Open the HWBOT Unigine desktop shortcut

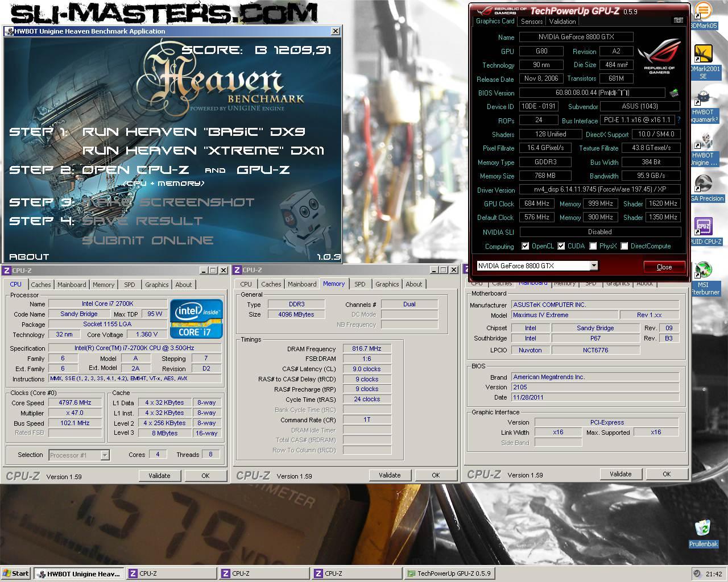(704, 150)
